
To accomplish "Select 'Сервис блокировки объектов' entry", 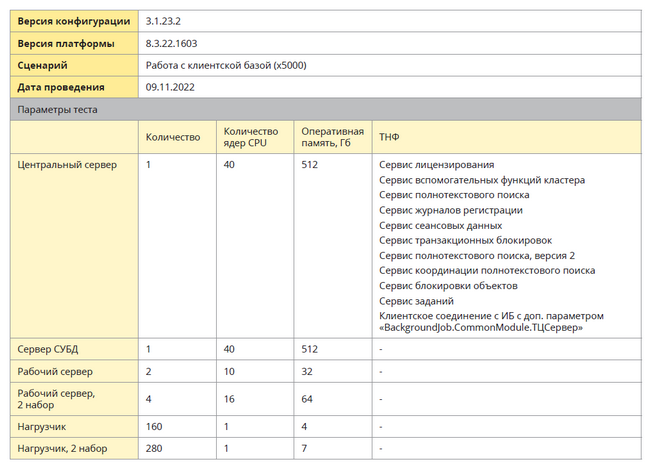I will click(x=448, y=286).
